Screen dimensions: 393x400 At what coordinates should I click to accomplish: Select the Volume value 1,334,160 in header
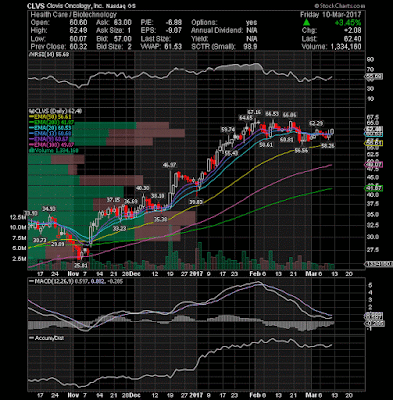(x=346, y=47)
